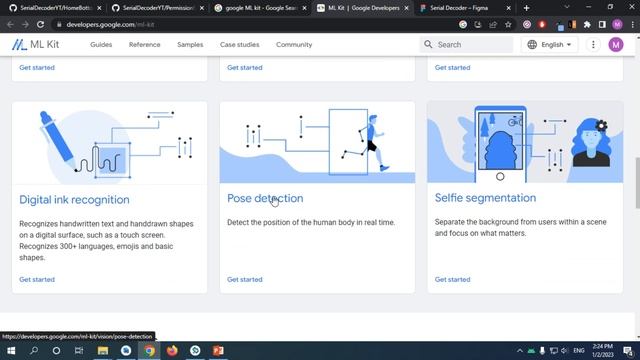Open the Extensions puzzle icon
640x360 pixels.
(587, 24)
